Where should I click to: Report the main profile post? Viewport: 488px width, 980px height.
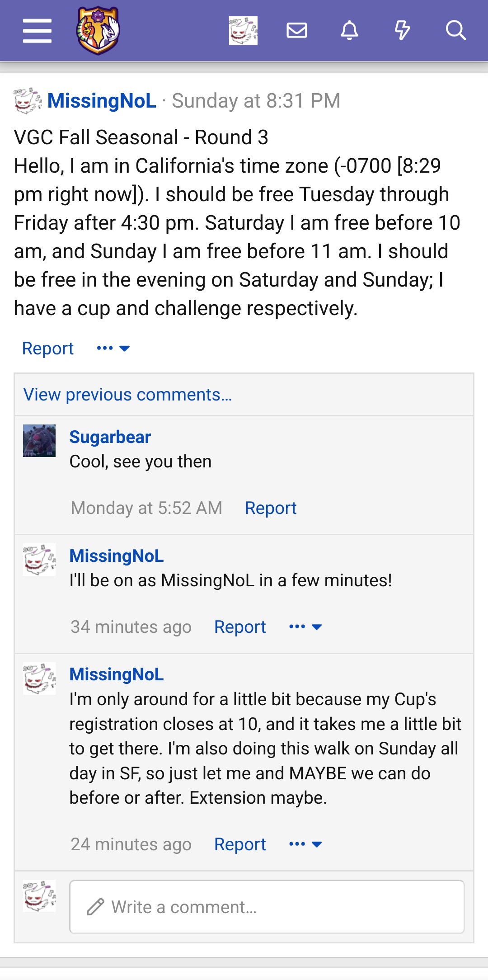click(48, 348)
